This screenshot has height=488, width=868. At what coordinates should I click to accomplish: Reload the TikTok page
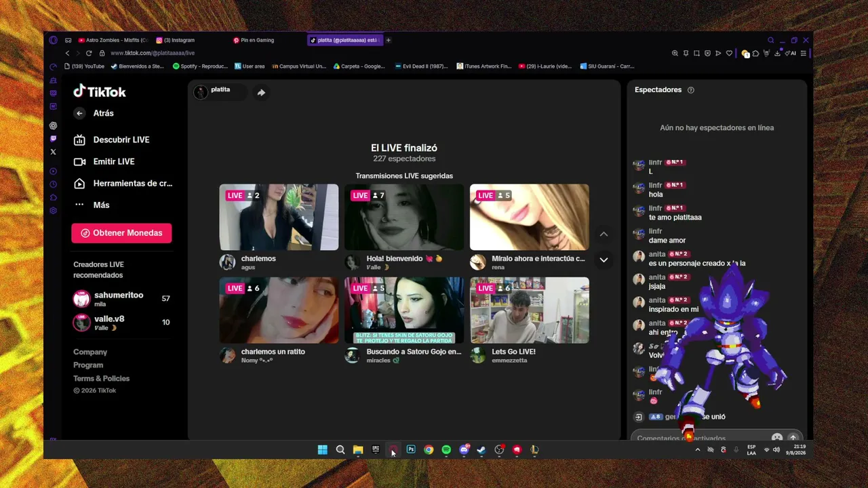click(x=89, y=53)
